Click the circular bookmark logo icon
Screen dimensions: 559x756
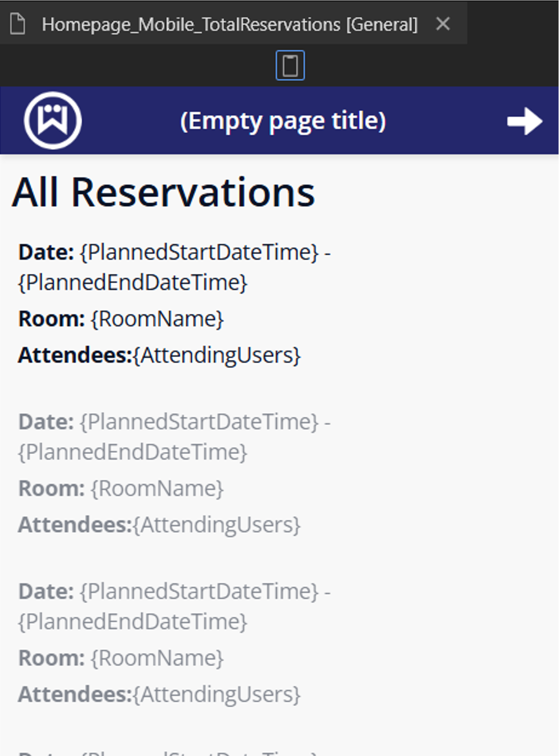(x=53, y=120)
